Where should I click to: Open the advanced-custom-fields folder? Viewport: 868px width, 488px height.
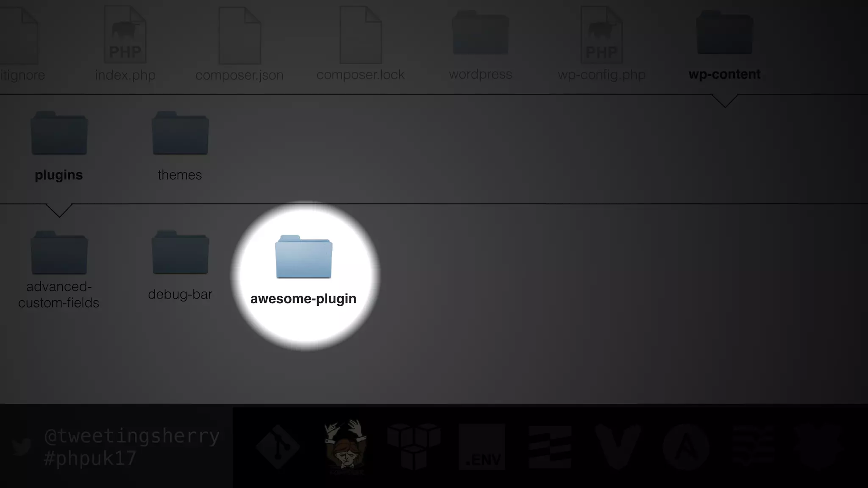(x=59, y=253)
